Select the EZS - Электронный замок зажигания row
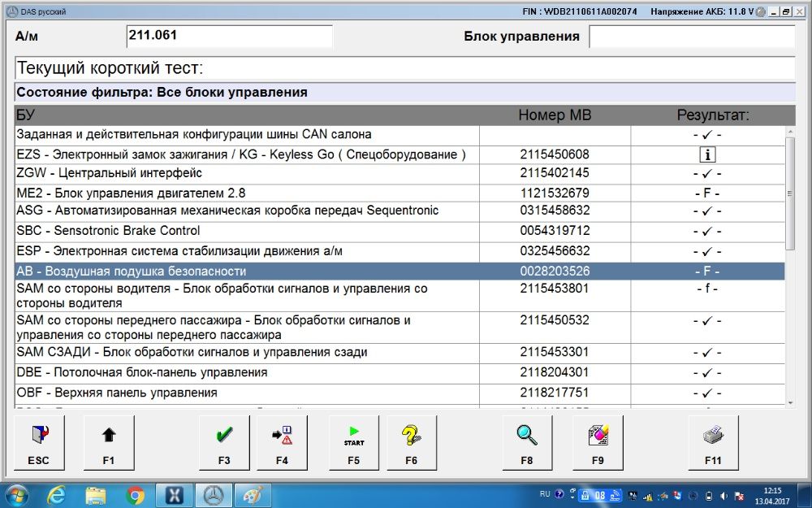 coord(400,154)
